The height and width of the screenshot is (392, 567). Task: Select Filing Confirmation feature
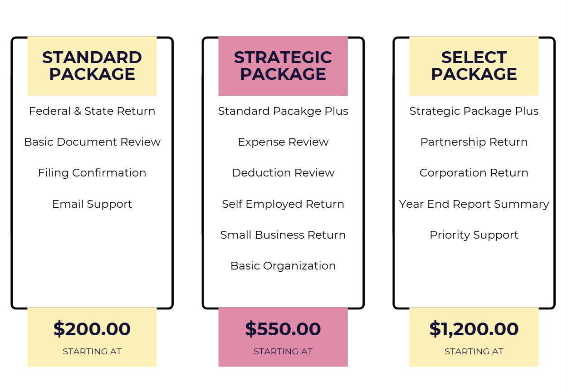(x=92, y=173)
